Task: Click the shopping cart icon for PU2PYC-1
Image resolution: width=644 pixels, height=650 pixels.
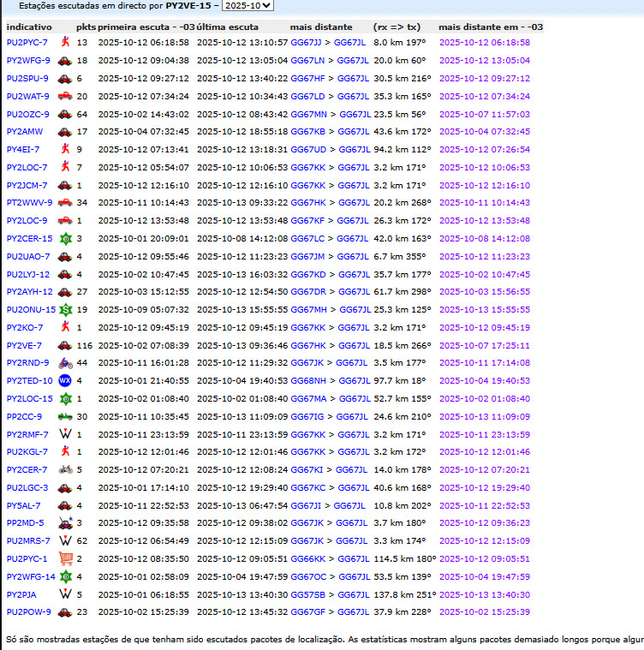Action: point(65,558)
